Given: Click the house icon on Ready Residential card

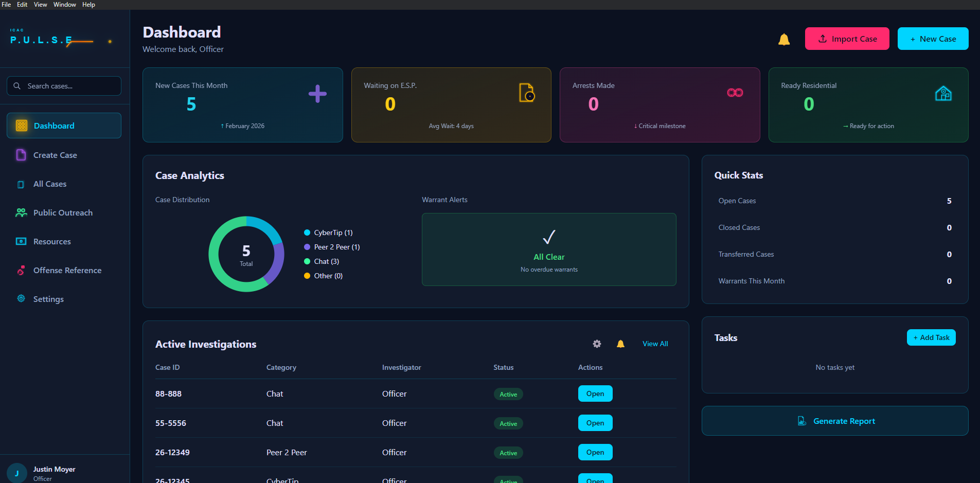Looking at the screenshot, I should pos(943,93).
